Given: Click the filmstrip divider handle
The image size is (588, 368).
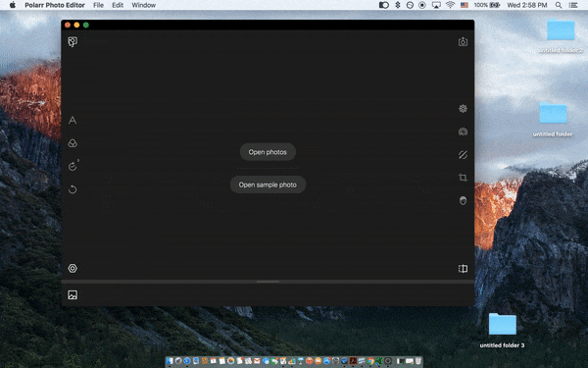Looking at the screenshot, I should tap(268, 282).
